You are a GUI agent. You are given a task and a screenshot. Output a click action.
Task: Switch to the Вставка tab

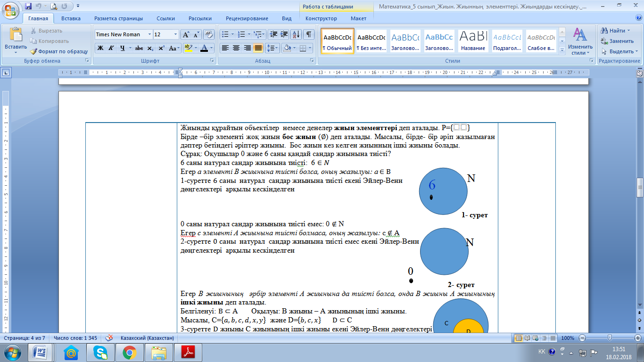71,18
